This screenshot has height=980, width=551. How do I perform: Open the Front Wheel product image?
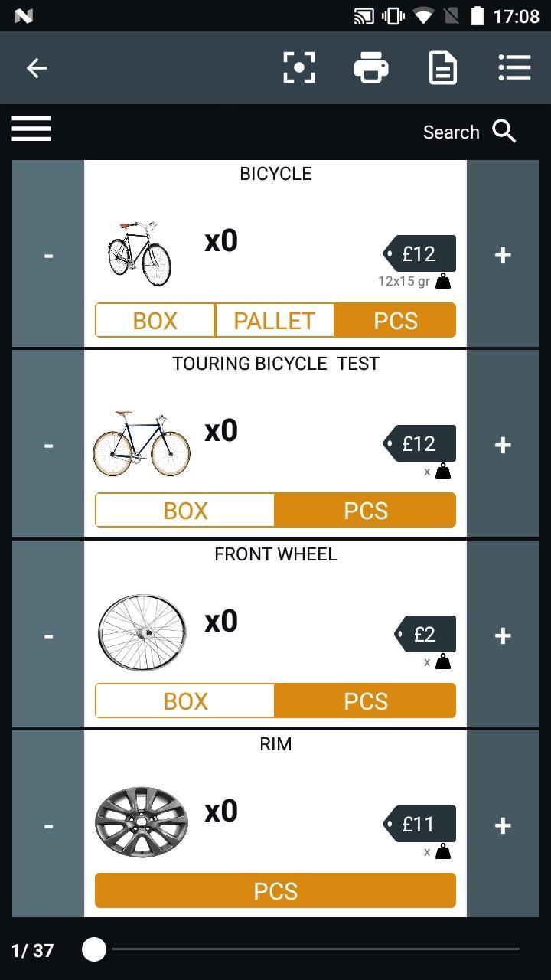[x=142, y=633]
